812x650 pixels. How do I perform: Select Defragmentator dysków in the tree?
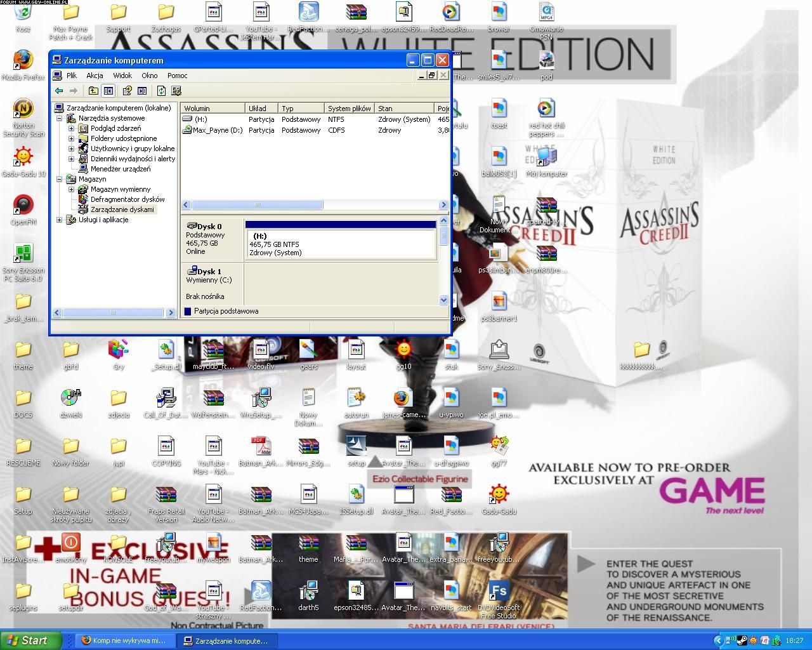(127, 199)
